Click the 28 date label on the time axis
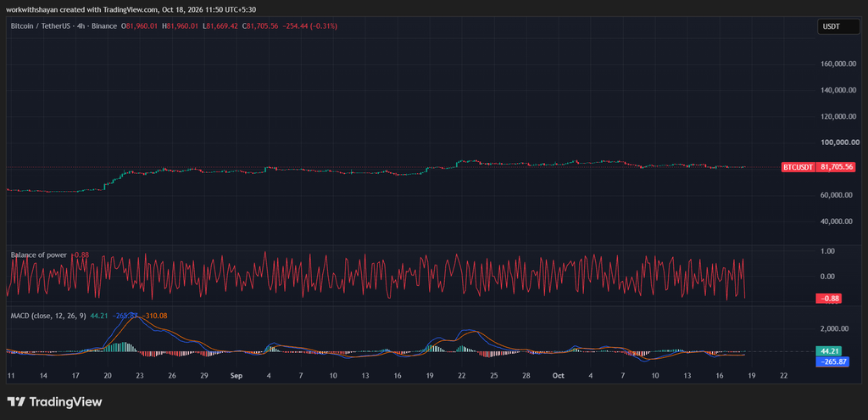The height and width of the screenshot is (420, 868). (526, 376)
